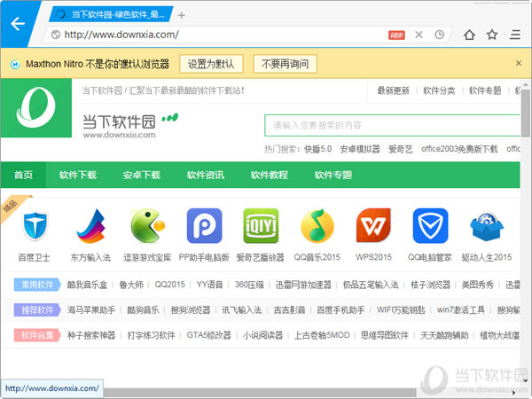
Task: Dismiss the default browser notification bar
Action: 519,63
